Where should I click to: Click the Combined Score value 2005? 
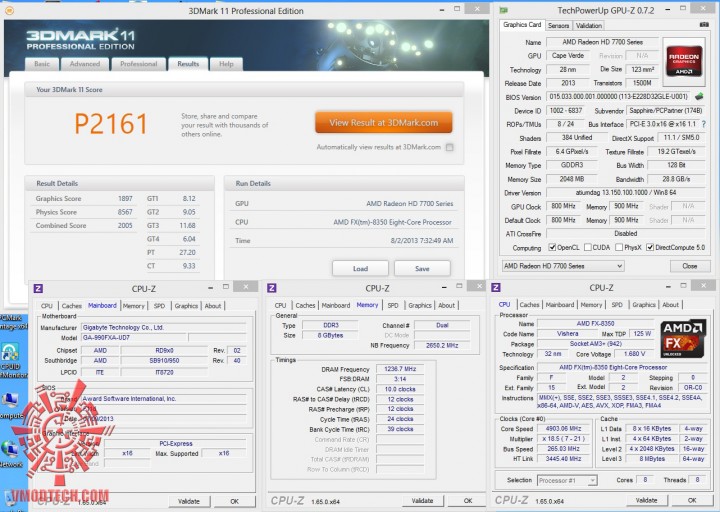point(125,226)
